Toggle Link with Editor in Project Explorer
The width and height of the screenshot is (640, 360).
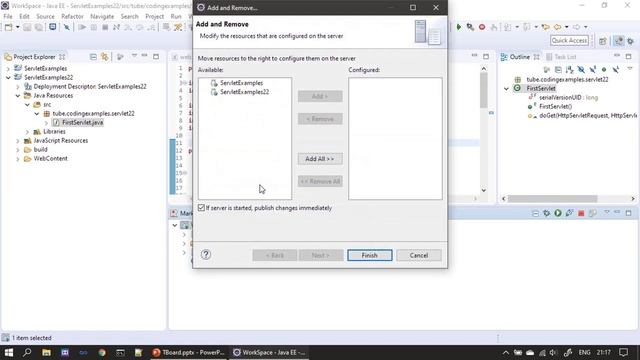tap(105, 57)
